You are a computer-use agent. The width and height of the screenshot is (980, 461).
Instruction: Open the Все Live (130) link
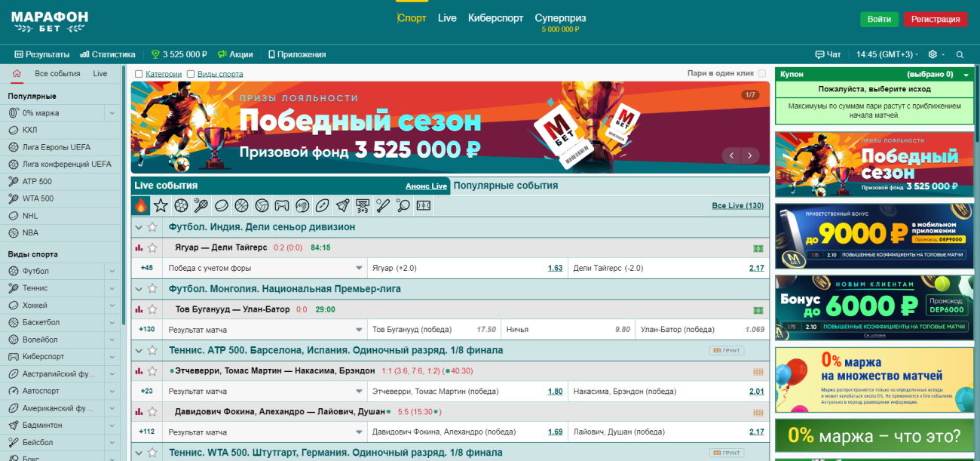[x=738, y=205]
